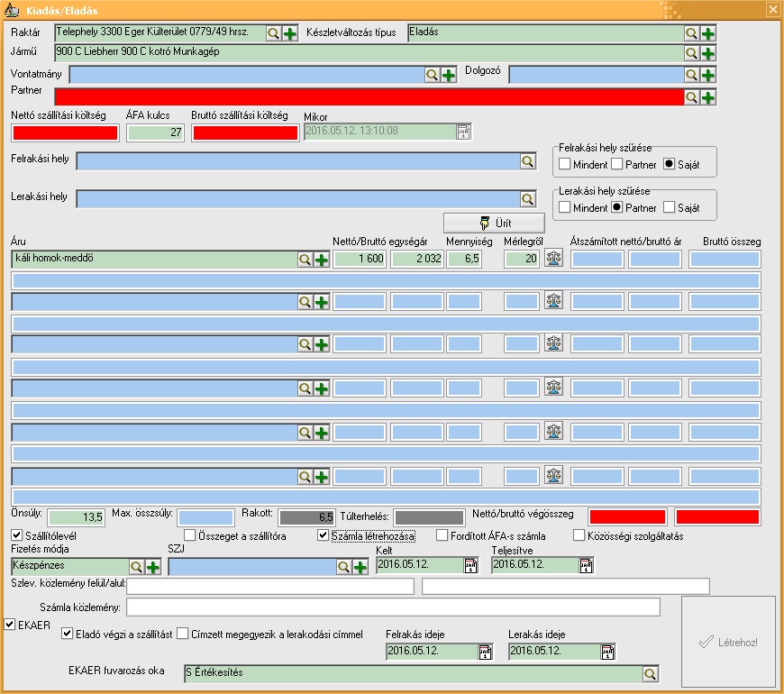Select Partner in Felrakási hely szűrése
The height and width of the screenshot is (694, 784).
[x=617, y=164]
